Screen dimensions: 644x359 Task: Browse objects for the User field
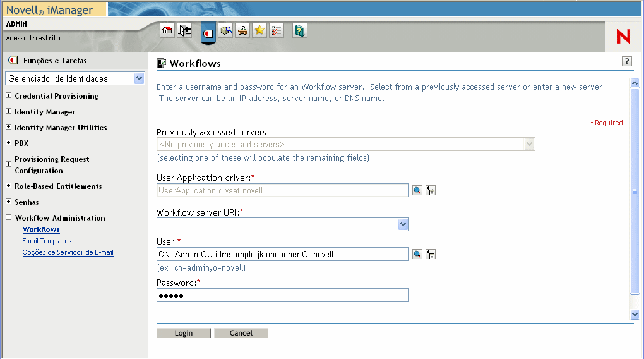point(417,254)
